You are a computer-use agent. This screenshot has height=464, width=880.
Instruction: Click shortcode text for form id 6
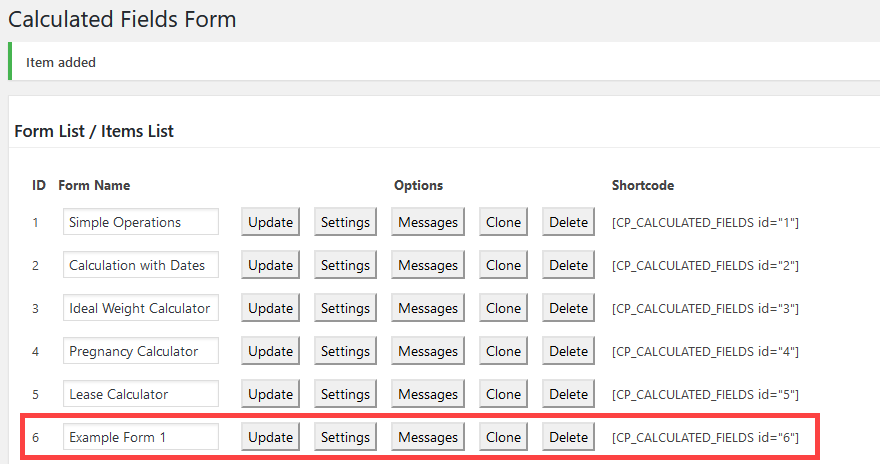pyautogui.click(x=705, y=437)
